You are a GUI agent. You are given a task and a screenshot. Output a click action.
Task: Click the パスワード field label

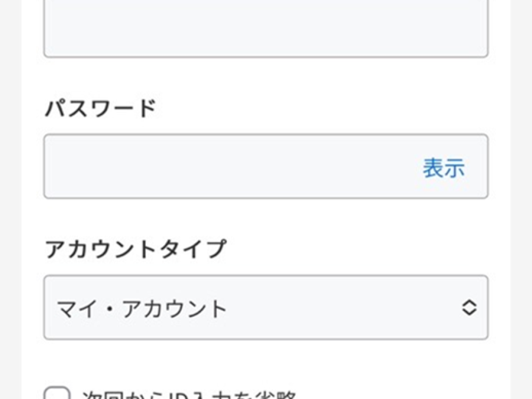point(100,109)
